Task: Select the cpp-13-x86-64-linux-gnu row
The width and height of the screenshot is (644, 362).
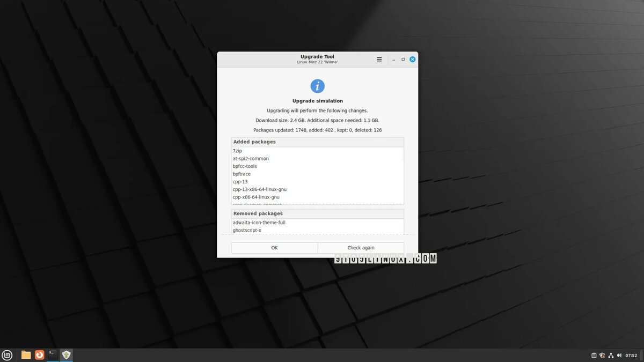Action: pyautogui.click(x=318, y=189)
